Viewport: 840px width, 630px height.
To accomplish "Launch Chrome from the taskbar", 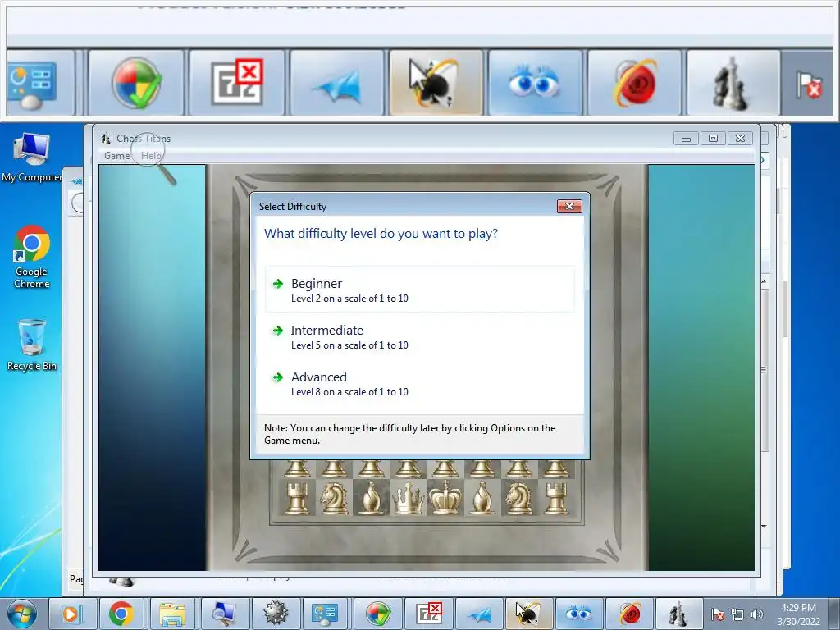I will [121, 614].
